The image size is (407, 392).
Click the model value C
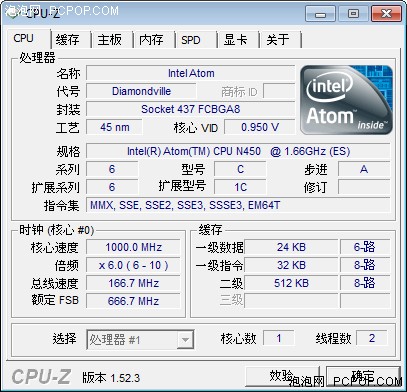click(x=240, y=169)
